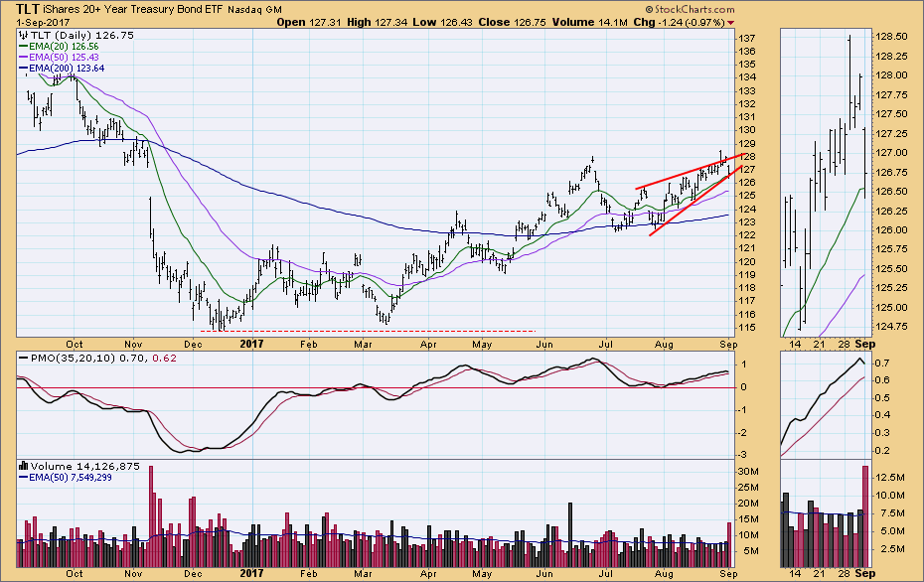Click the red down-arrow beside Chg

pos(731,21)
